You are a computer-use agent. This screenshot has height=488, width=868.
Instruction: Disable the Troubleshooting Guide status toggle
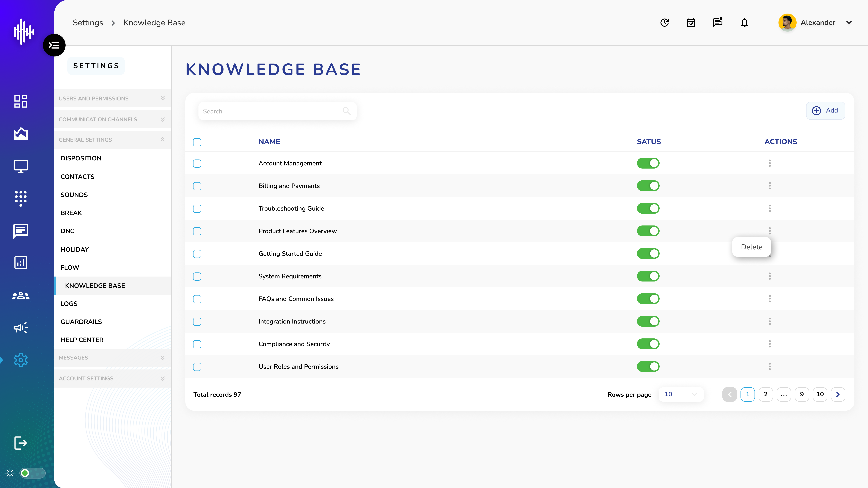coord(648,208)
